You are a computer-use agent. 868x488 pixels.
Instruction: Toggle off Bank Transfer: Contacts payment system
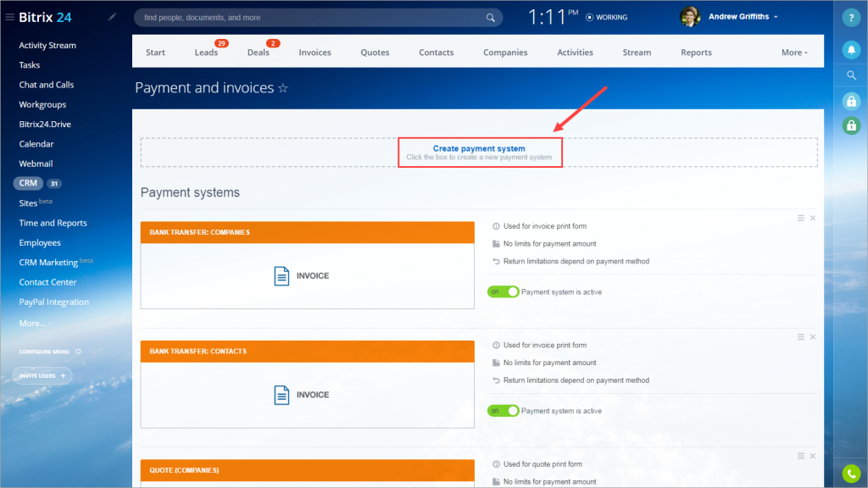(503, 411)
